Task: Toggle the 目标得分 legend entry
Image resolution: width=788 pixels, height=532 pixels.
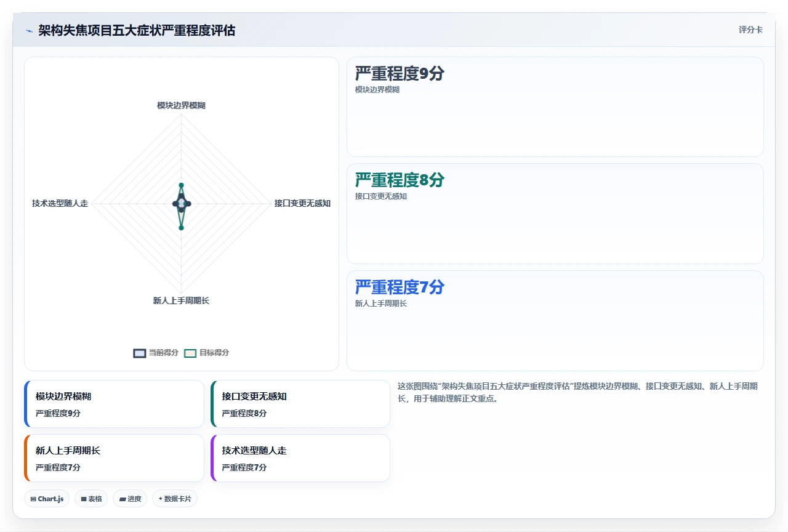Action: (x=207, y=353)
